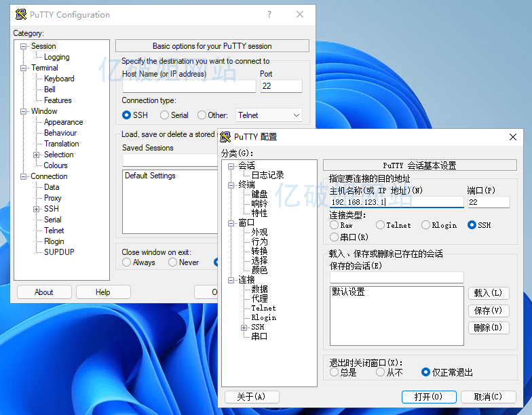The height and width of the screenshot is (415, 532).
Task: Choose Raw connection type in Chinese dialog
Action: click(335, 225)
